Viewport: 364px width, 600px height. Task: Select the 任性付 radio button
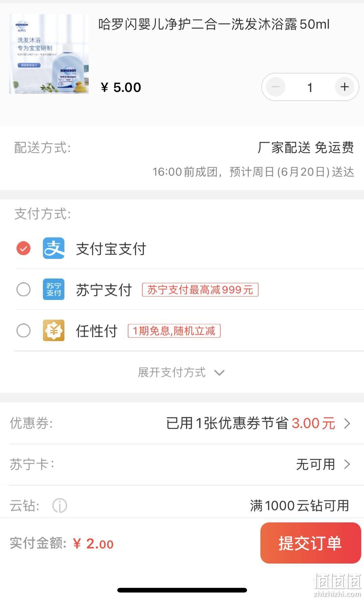pos(24,331)
